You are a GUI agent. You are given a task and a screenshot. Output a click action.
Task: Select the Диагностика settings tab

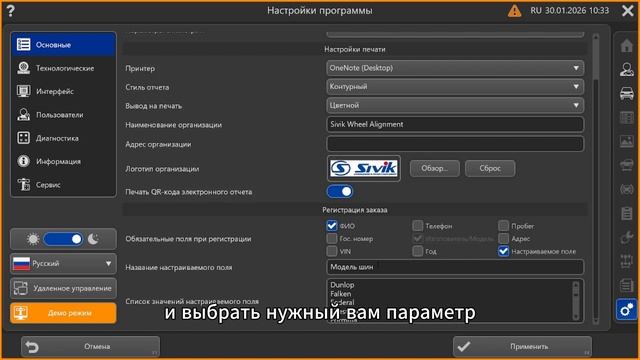click(64, 138)
